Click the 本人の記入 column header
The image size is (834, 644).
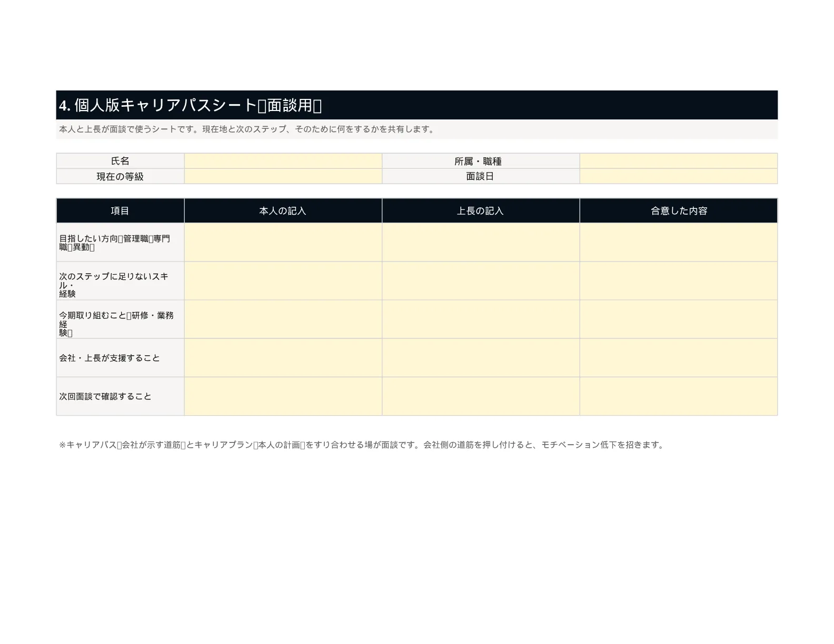click(x=283, y=211)
